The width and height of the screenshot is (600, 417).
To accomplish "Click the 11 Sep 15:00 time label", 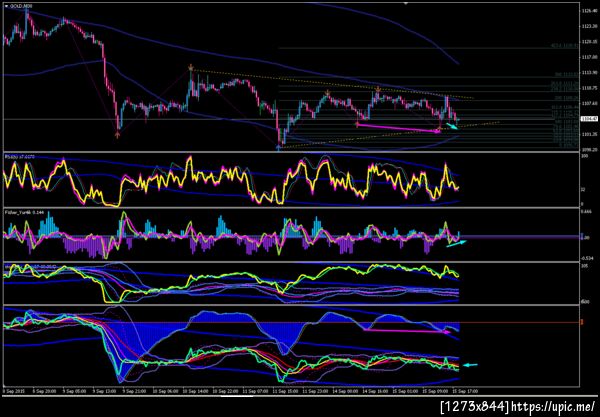I will 284,391.
